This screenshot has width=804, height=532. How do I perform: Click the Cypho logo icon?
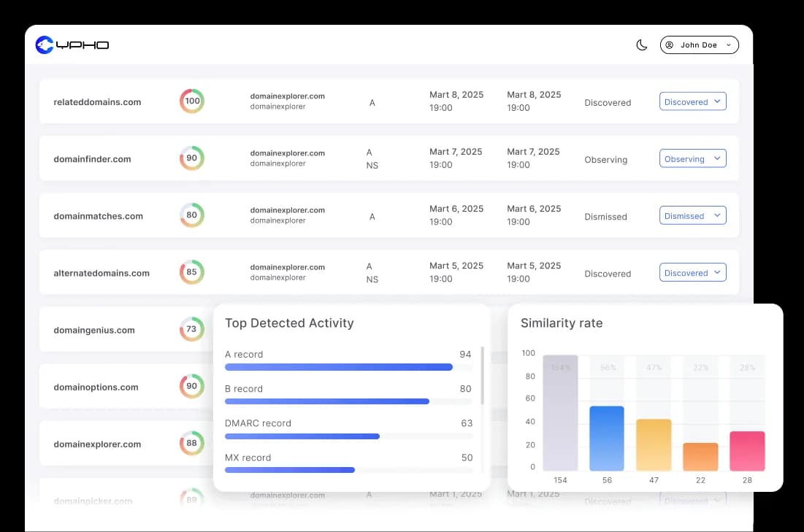click(x=45, y=45)
